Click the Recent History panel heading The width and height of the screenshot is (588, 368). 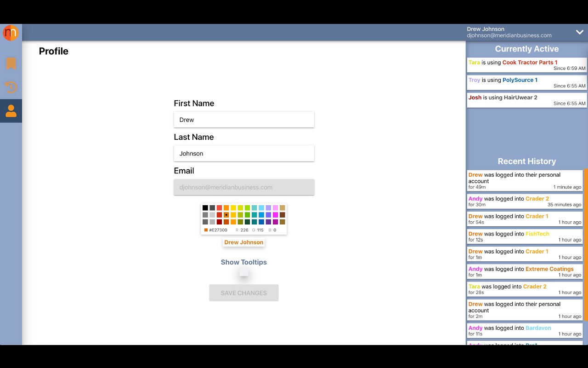(527, 161)
